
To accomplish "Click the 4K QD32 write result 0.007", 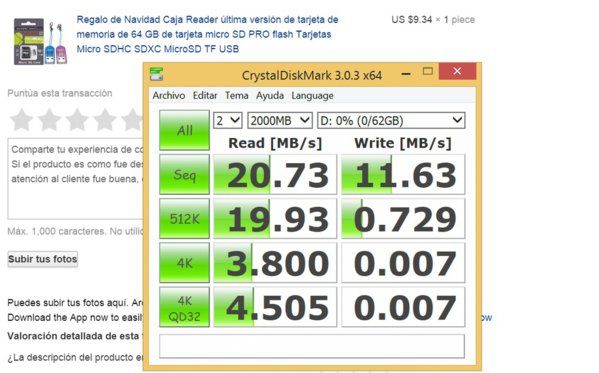I will 403,307.
